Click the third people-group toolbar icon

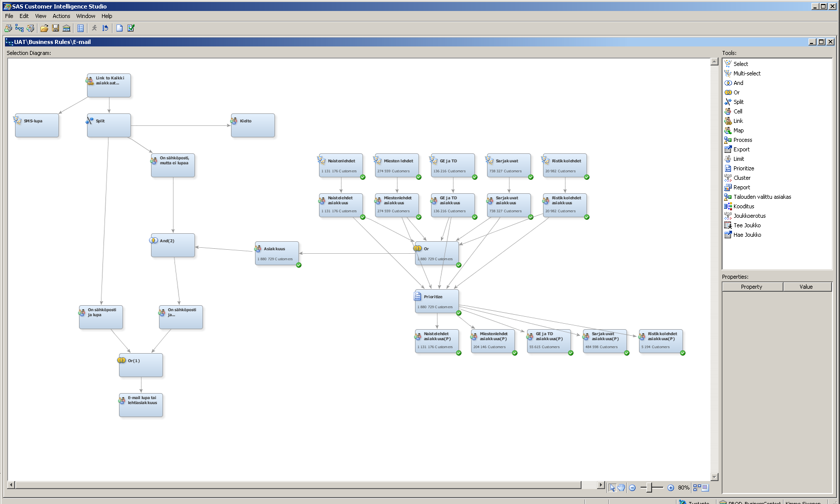click(x=30, y=28)
